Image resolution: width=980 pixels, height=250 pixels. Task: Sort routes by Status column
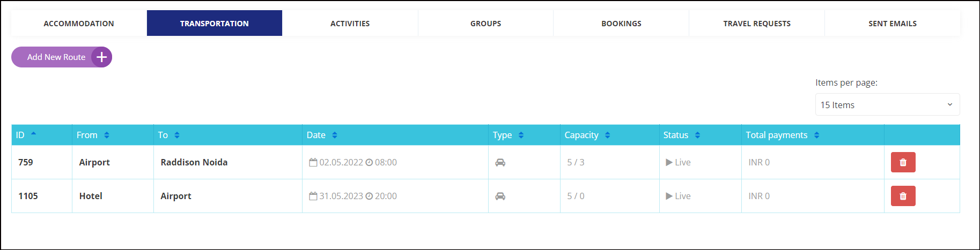(x=697, y=135)
